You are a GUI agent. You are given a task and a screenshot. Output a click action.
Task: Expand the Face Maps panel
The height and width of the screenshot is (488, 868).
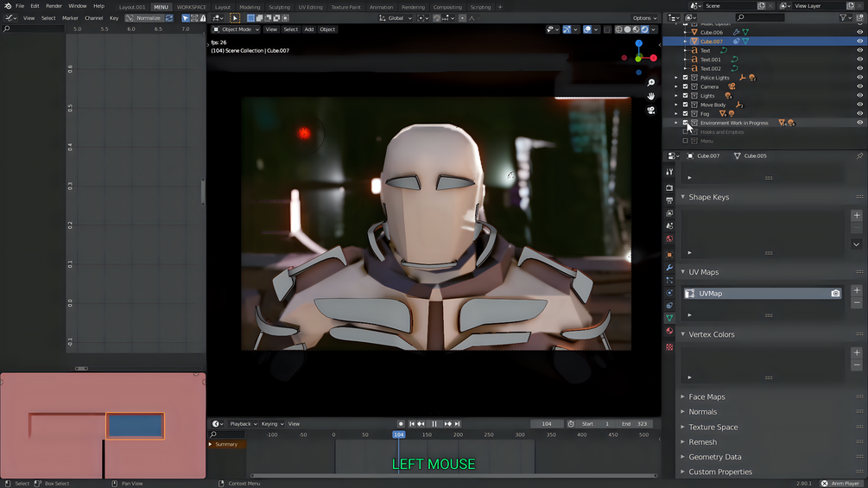coord(682,396)
